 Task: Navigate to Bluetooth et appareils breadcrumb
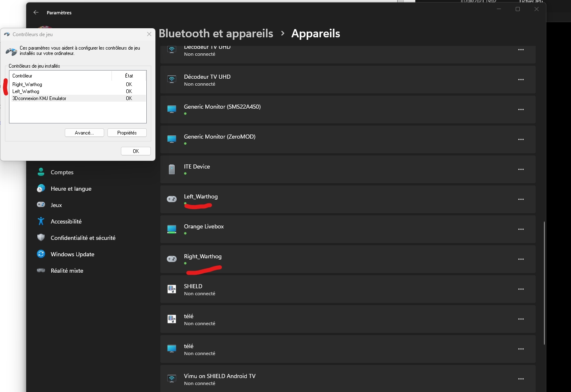[216, 34]
